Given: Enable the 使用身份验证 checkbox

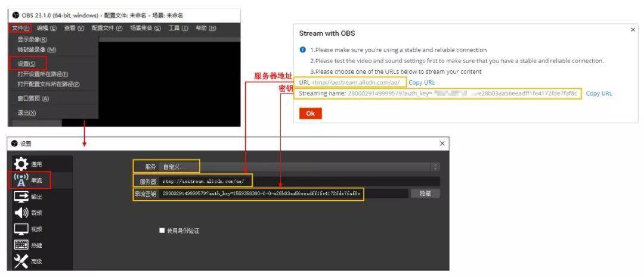Looking at the screenshot, I should point(162,230).
